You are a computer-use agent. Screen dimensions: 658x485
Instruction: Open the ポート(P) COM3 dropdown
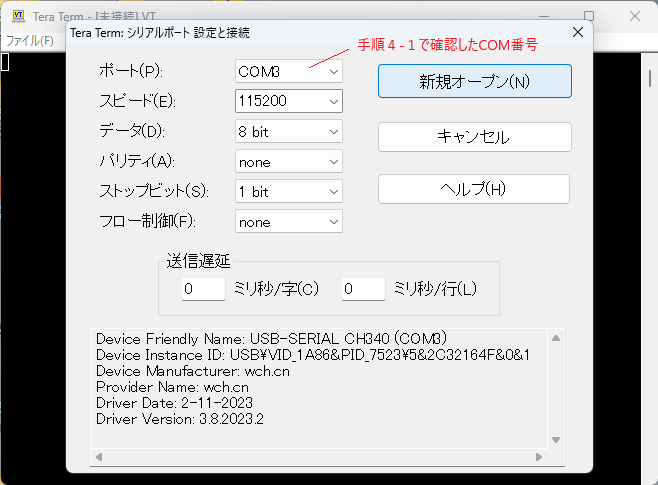pos(289,71)
